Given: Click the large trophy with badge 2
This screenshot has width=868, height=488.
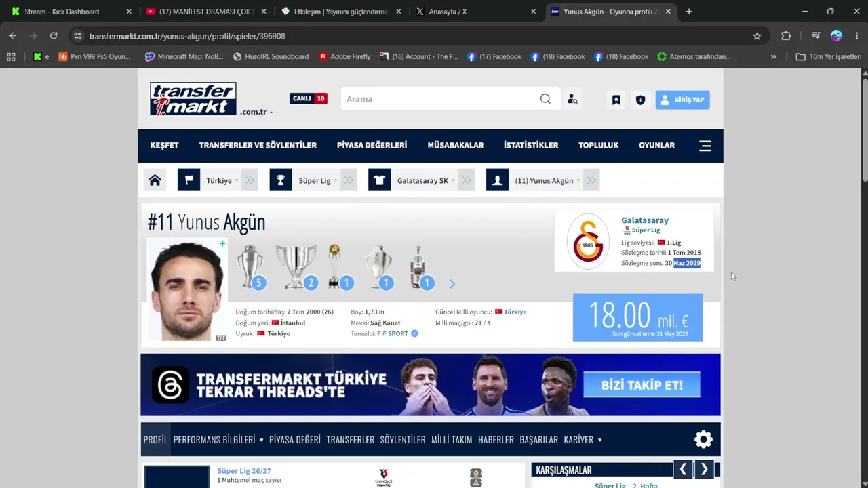Looking at the screenshot, I should pyautogui.click(x=296, y=267).
